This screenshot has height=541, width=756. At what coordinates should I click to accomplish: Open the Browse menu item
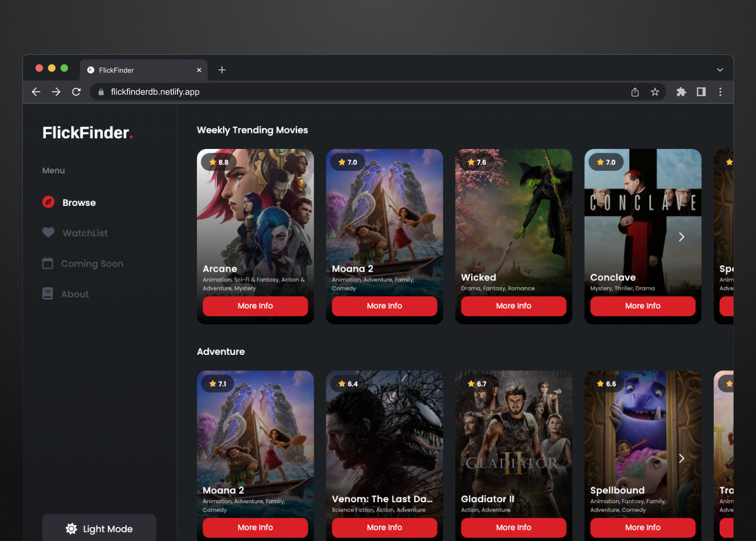(x=69, y=202)
